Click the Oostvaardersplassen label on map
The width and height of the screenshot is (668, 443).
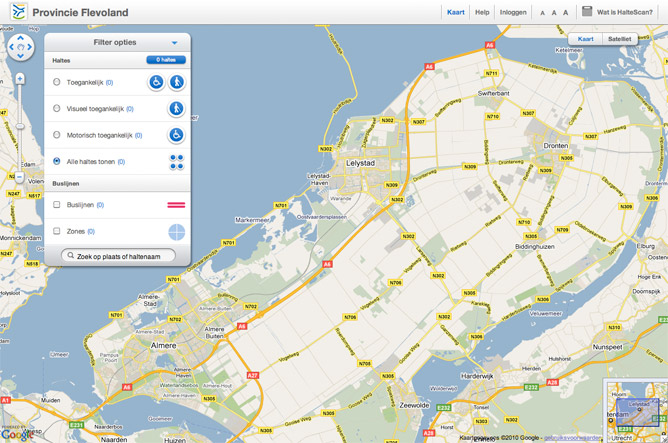coord(322,217)
